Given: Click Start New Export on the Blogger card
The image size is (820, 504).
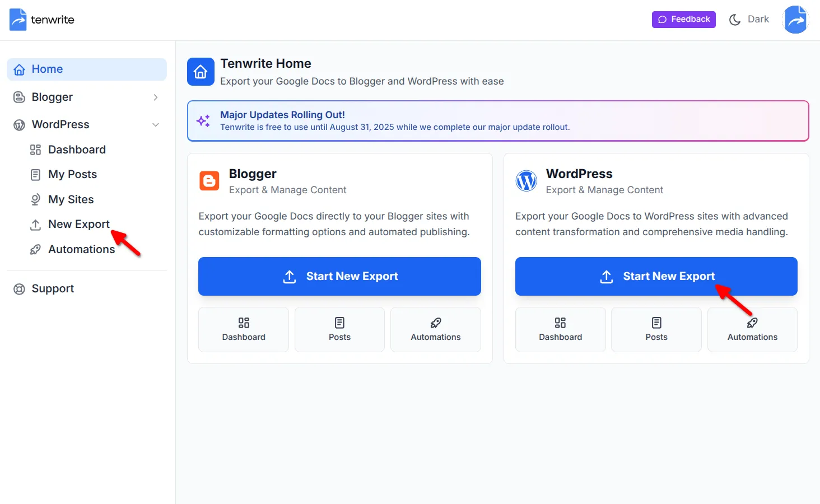Looking at the screenshot, I should [339, 276].
